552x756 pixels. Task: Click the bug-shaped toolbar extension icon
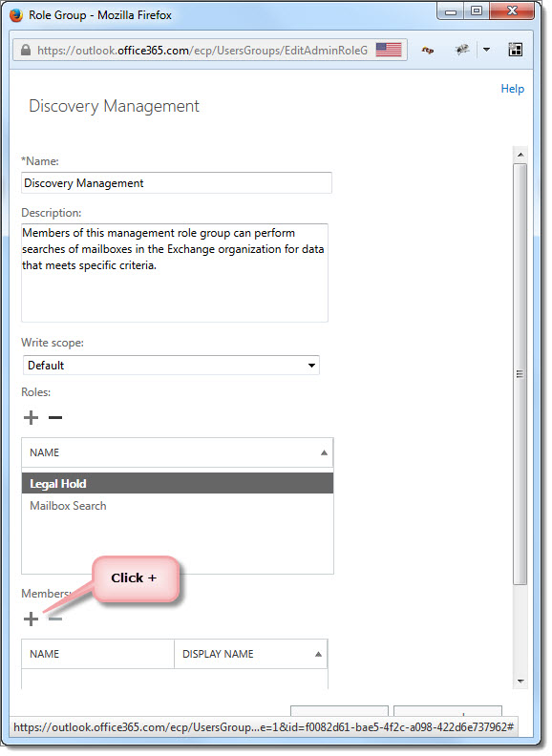click(x=462, y=50)
